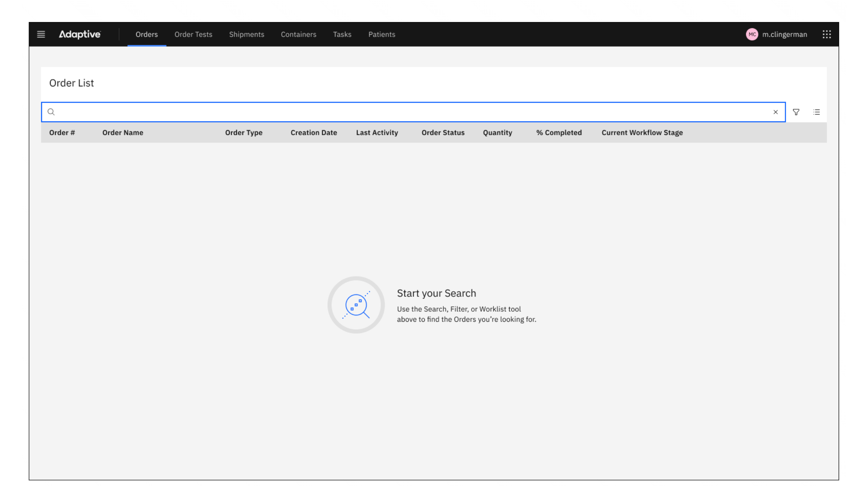Select the Orders tab

click(146, 34)
